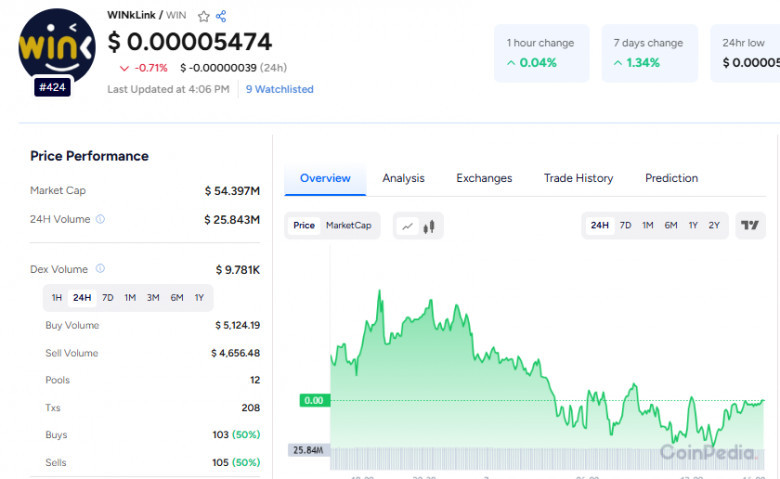
Task: Open the Dex Volume info tooltip icon
Action: pyautogui.click(x=100, y=269)
